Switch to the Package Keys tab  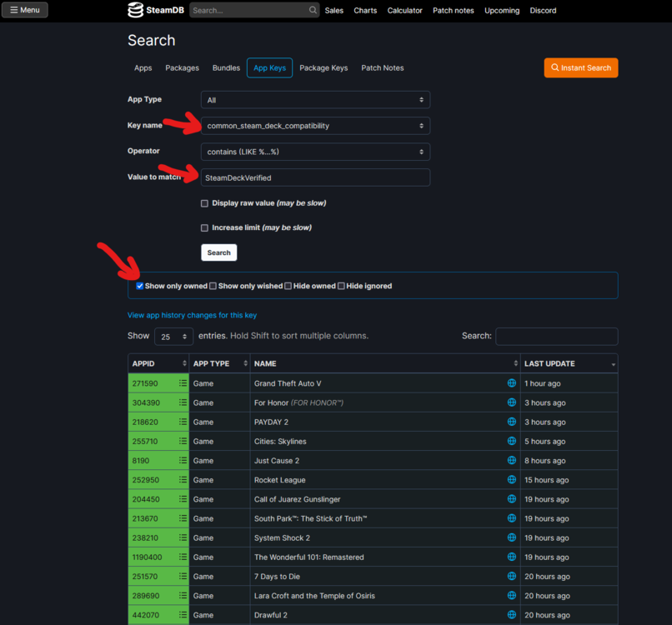coord(323,67)
